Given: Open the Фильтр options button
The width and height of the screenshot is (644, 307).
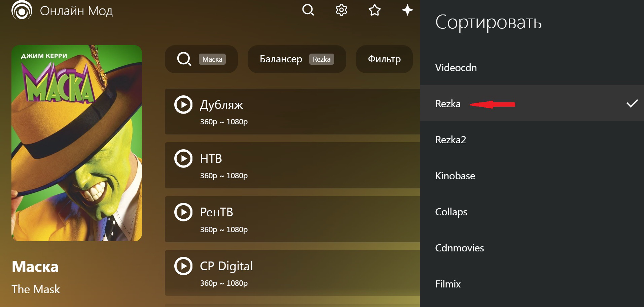Looking at the screenshot, I should pos(384,59).
